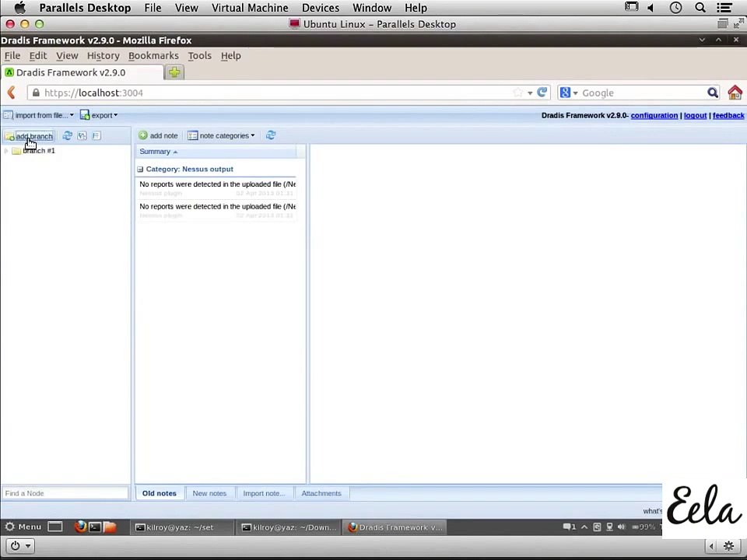Viewport: 747px width, 560px height.
Task: Switch to kilroy@yaz: ~/set terminal
Action: coord(182,527)
